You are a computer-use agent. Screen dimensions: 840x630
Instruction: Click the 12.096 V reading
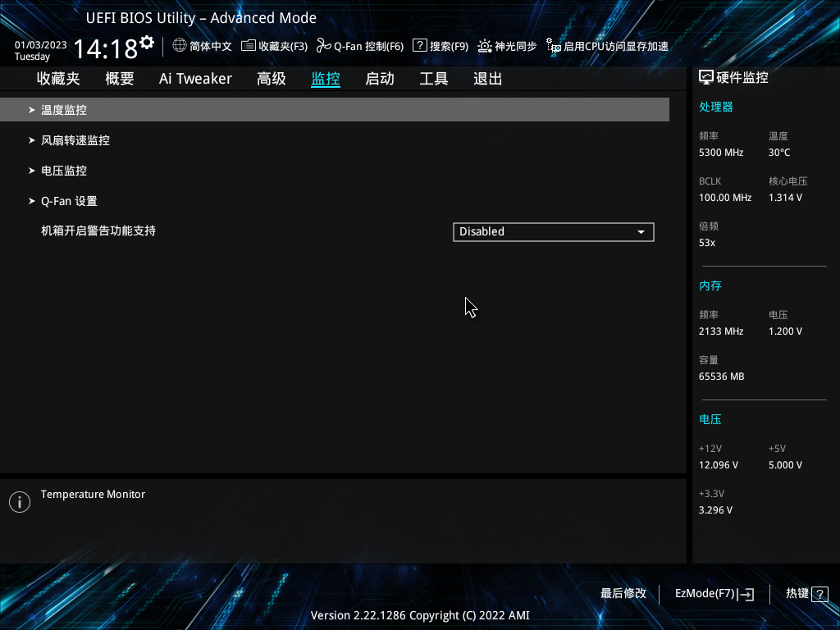coord(719,465)
